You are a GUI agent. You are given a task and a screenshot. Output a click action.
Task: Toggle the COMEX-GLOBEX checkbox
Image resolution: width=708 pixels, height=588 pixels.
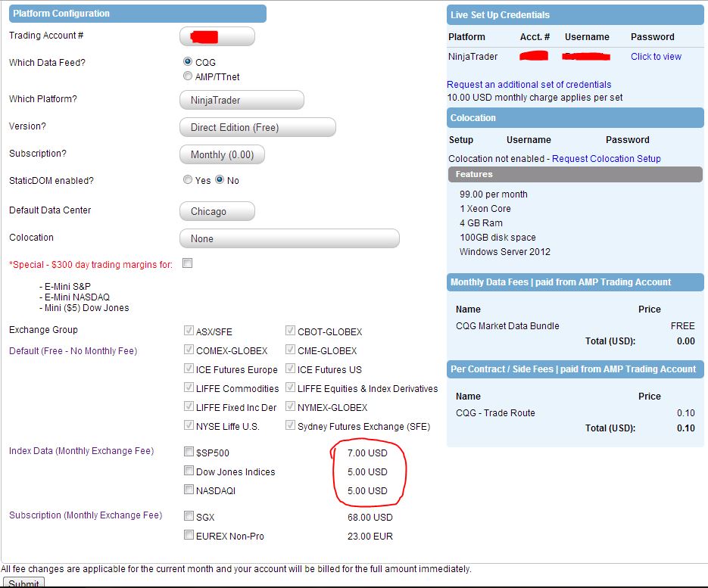(x=189, y=350)
